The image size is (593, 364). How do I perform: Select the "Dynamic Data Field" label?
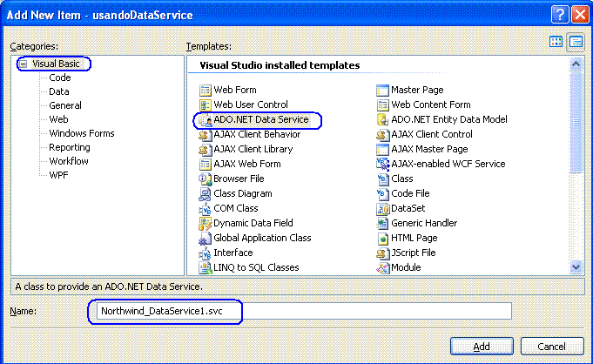click(x=253, y=223)
